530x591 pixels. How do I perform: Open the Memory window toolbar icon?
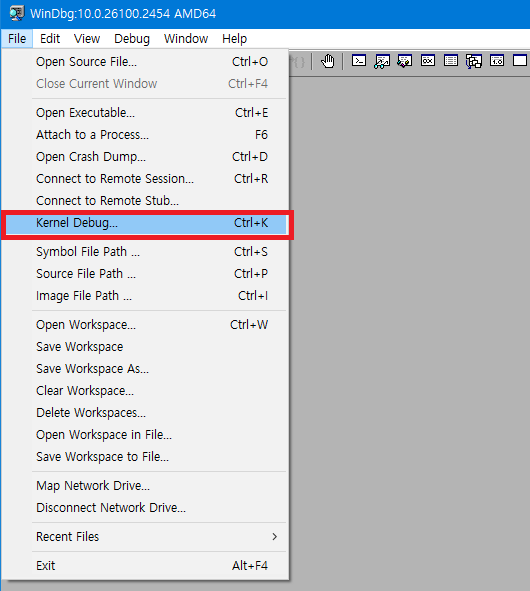(x=451, y=61)
